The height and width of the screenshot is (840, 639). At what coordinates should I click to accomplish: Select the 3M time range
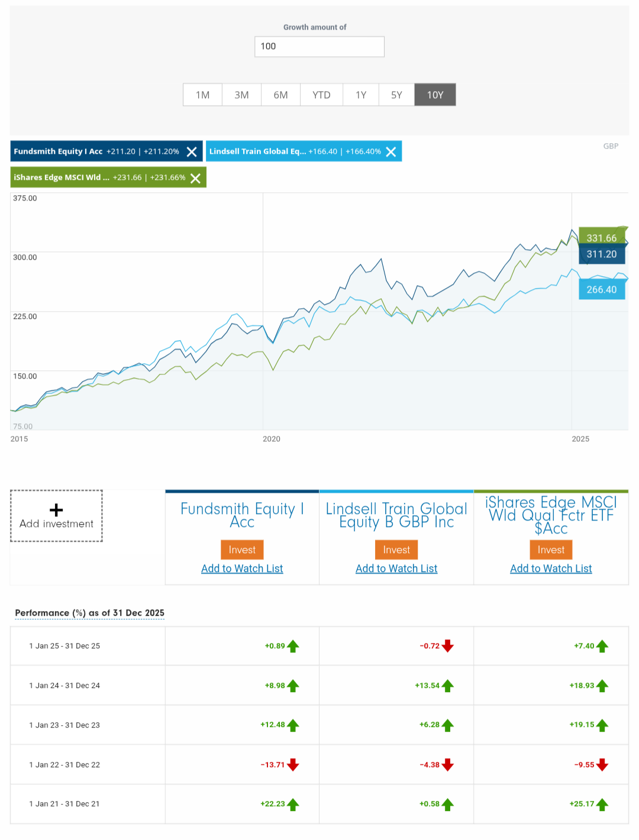pos(242,95)
